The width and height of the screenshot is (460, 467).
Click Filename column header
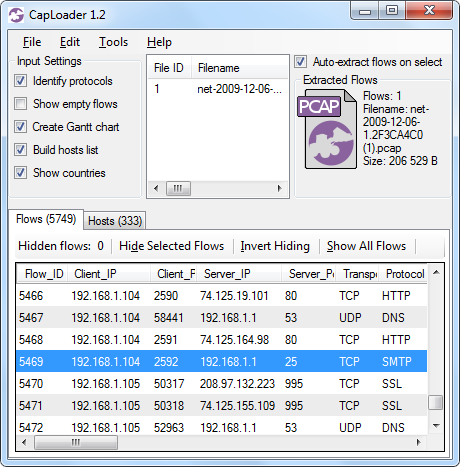coord(239,68)
